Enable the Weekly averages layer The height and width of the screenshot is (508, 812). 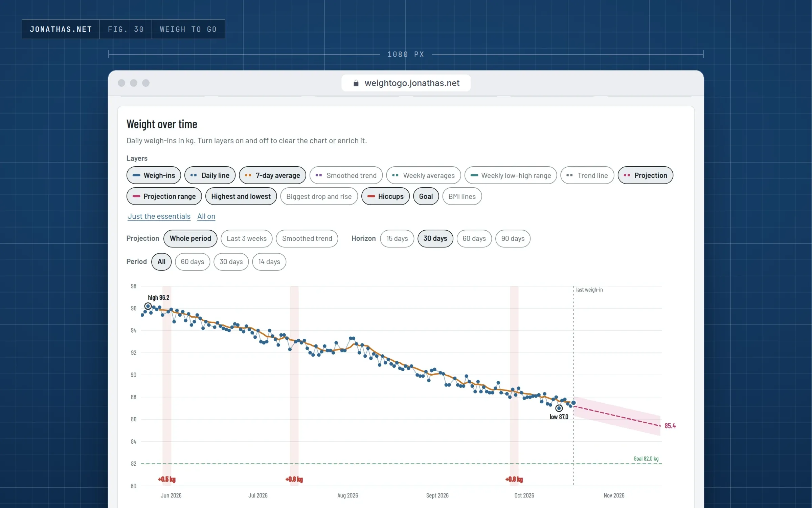[x=423, y=175]
